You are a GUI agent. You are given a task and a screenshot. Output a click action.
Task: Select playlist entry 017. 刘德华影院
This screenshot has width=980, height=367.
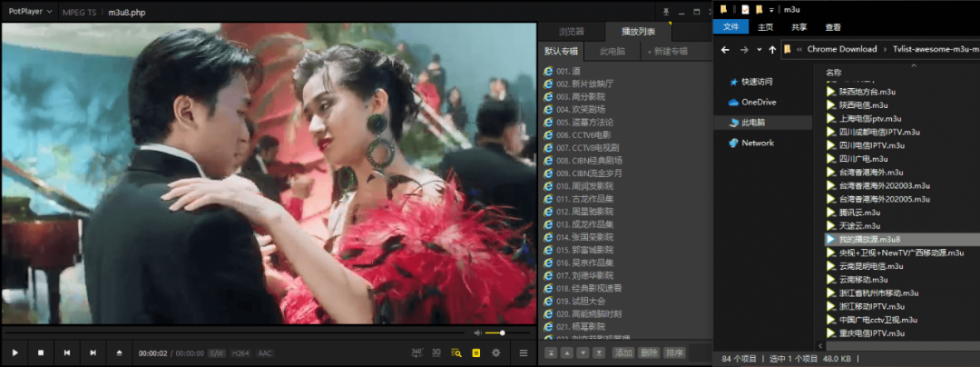point(584,275)
